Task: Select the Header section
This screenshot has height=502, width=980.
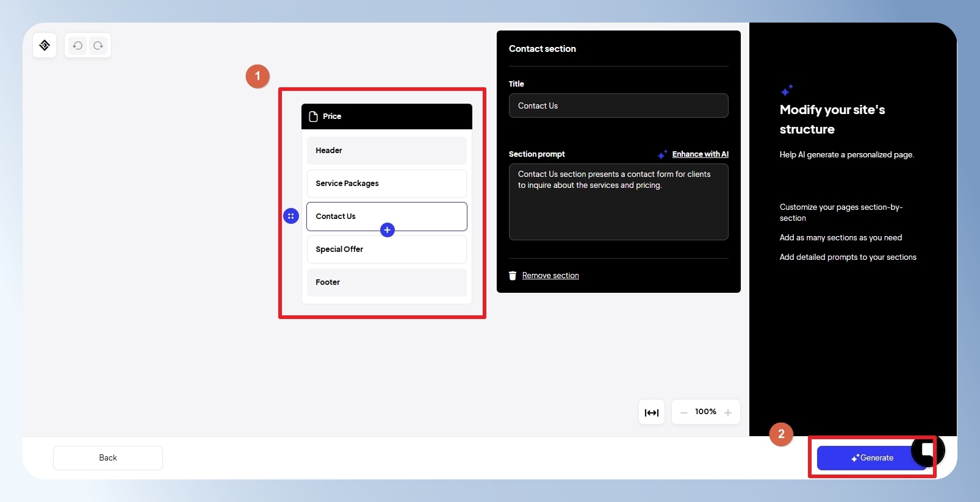Action: click(x=387, y=150)
